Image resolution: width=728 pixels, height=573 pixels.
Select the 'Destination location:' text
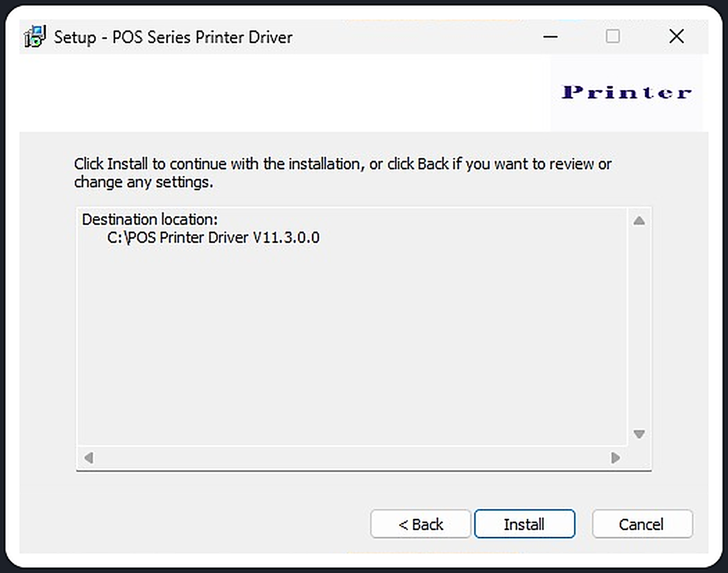(150, 220)
